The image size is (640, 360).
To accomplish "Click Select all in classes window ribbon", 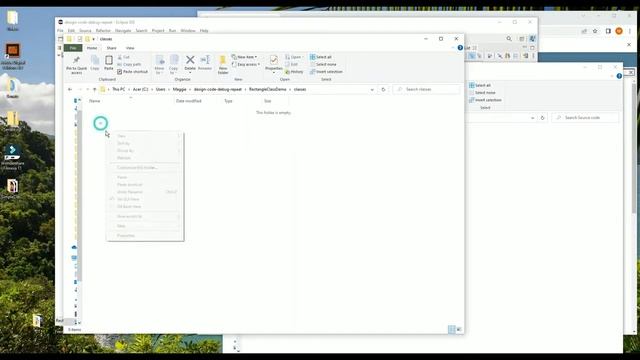I will point(320,57).
